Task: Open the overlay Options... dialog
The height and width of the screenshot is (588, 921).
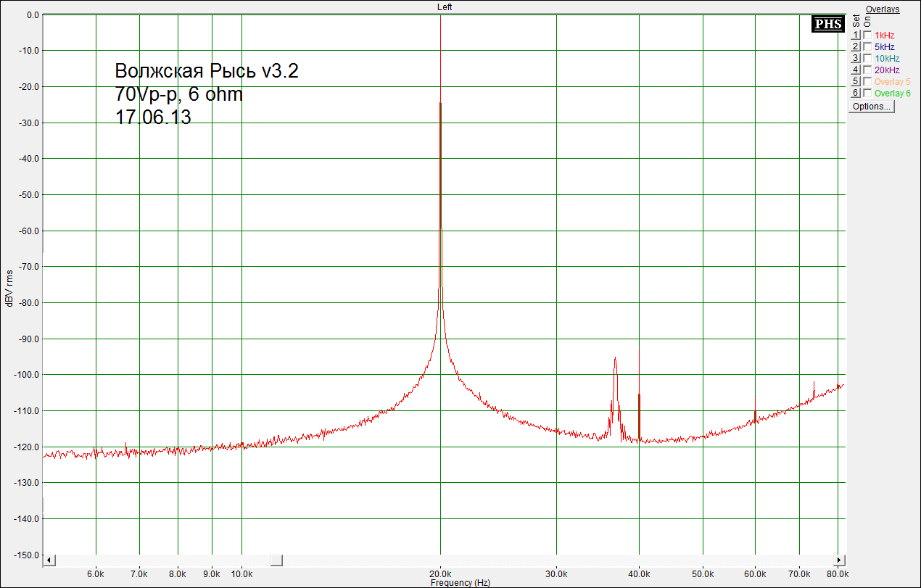Action: coord(872,106)
